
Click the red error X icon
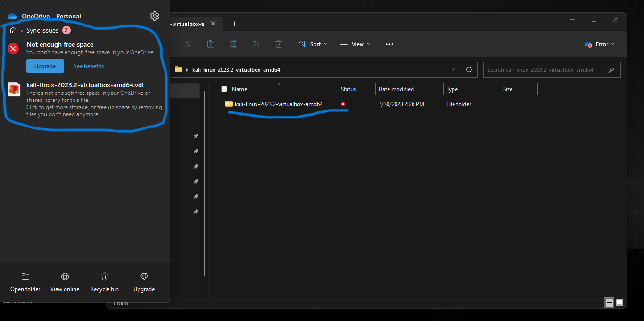click(x=13, y=48)
